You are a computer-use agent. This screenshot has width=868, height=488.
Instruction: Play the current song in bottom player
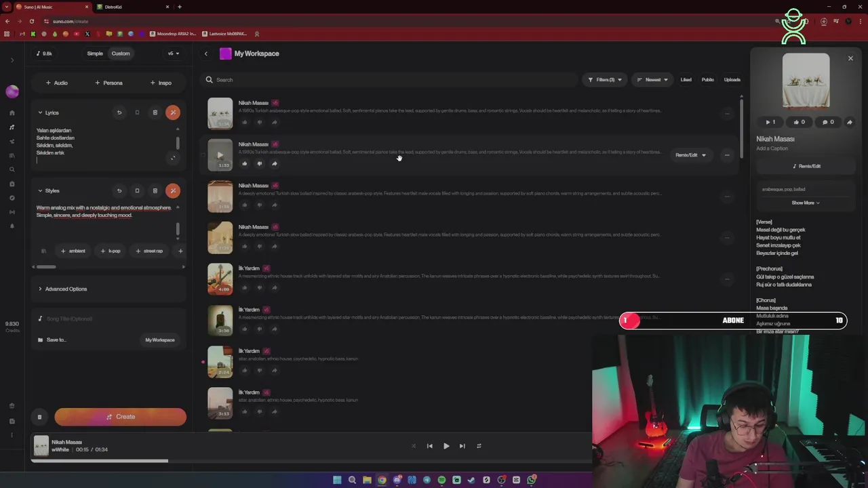pos(446,446)
